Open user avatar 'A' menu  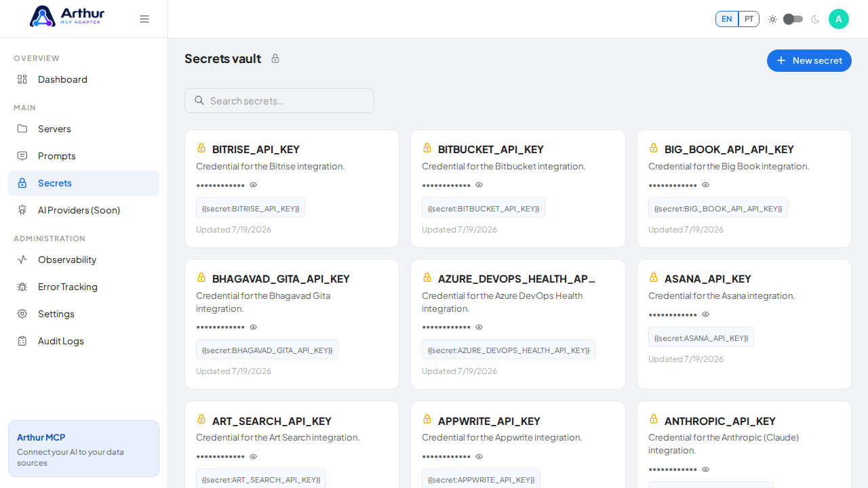[839, 19]
